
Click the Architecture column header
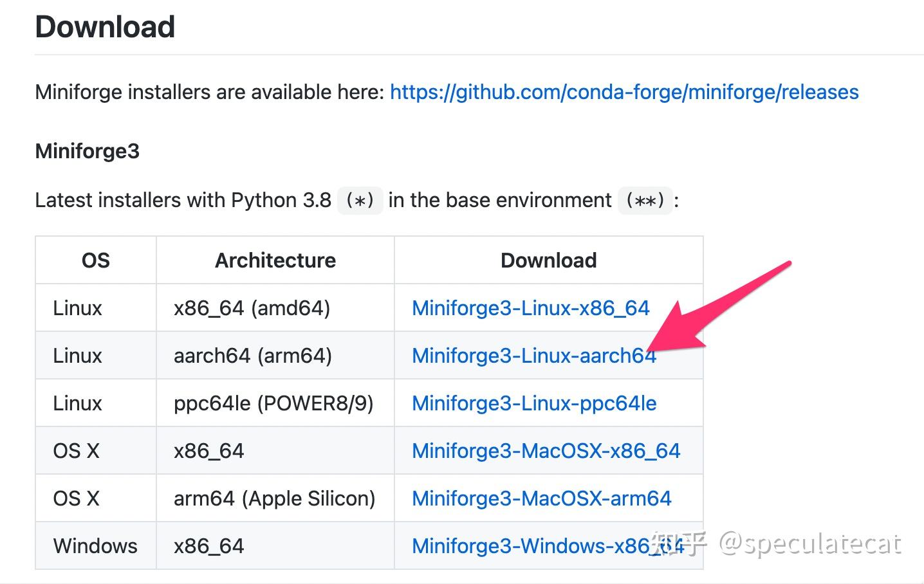pos(275,260)
